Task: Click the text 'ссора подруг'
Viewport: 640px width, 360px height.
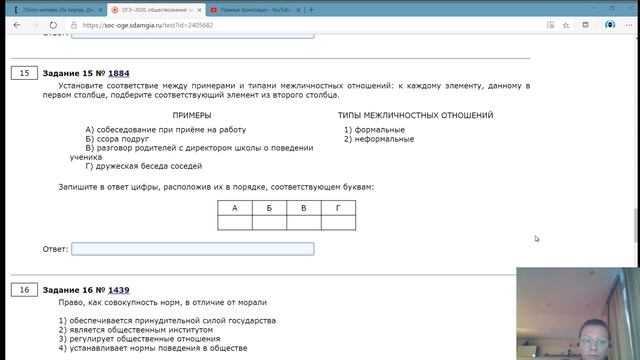Action: (x=122, y=139)
